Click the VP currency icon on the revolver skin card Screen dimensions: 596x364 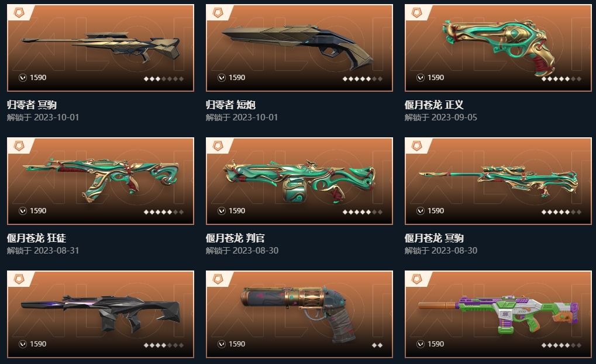(222, 344)
